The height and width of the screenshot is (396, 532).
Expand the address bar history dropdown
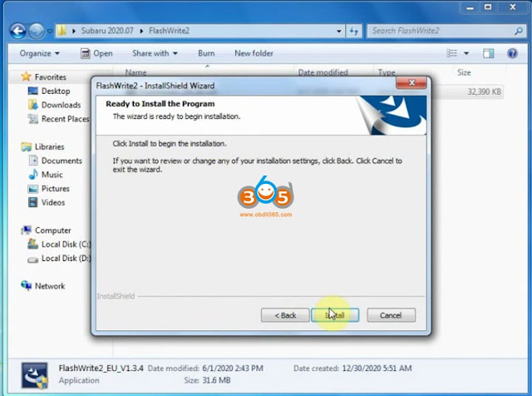[x=338, y=32]
